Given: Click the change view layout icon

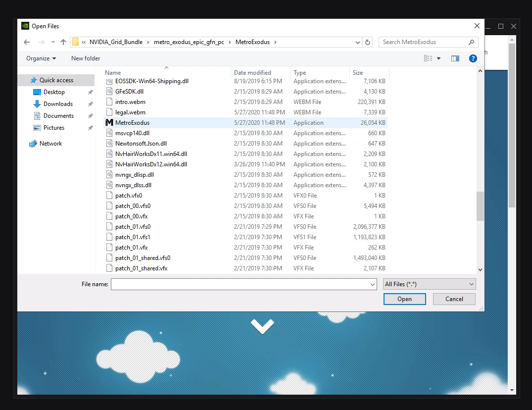Looking at the screenshot, I should pyautogui.click(x=428, y=58).
